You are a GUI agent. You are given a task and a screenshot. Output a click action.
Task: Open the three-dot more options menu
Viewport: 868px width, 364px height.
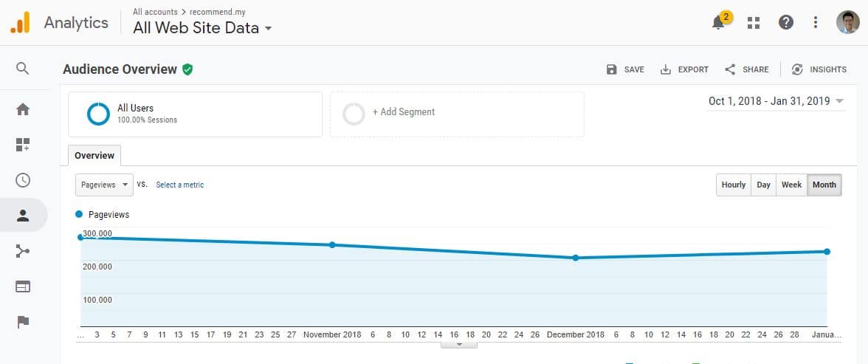point(816,22)
